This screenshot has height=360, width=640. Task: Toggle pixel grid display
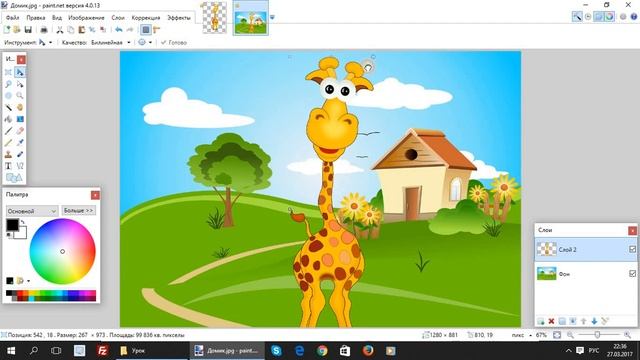146,29
